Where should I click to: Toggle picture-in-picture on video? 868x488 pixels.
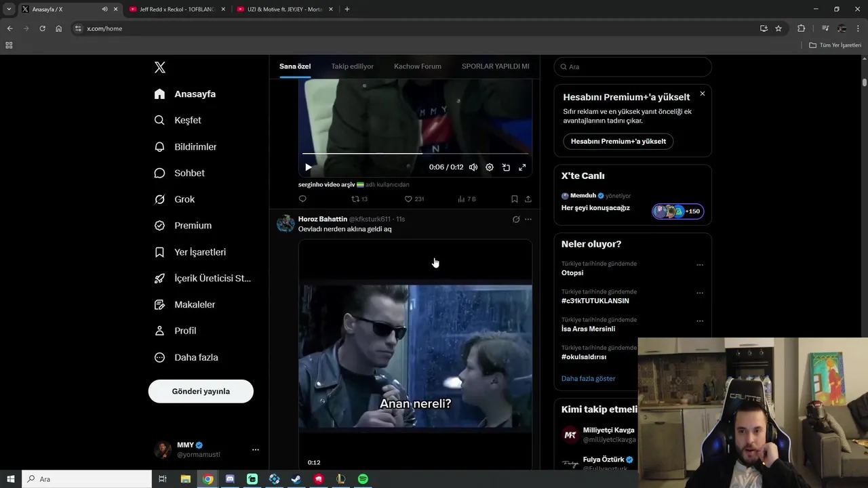click(x=506, y=167)
